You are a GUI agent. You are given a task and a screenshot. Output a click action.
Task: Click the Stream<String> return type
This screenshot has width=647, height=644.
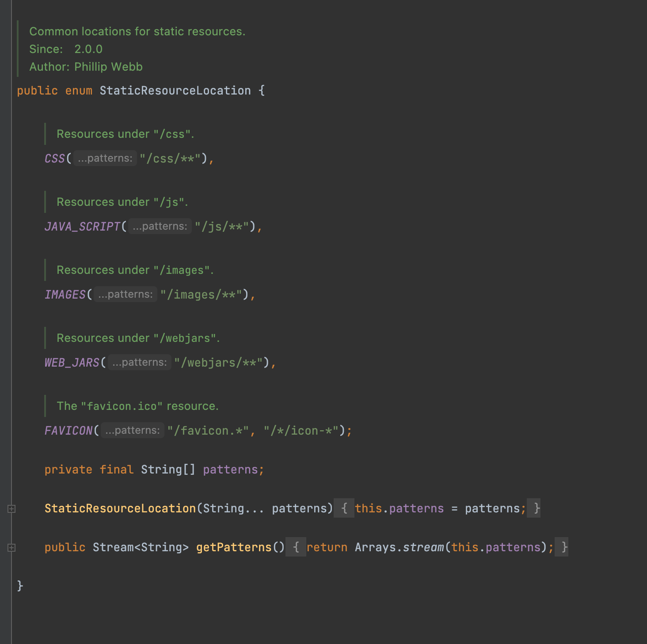tap(141, 547)
